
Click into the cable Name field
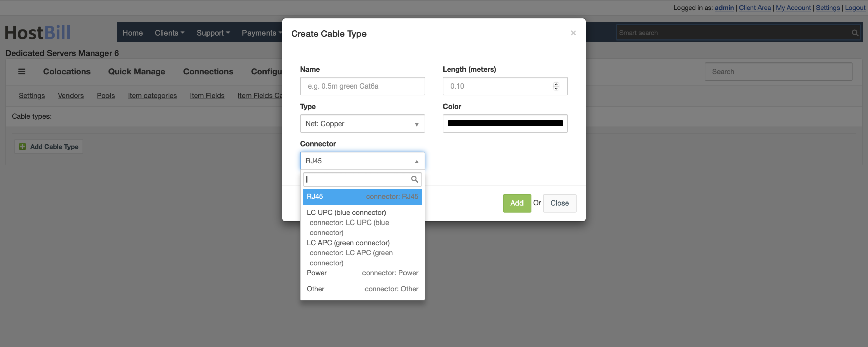click(x=362, y=86)
